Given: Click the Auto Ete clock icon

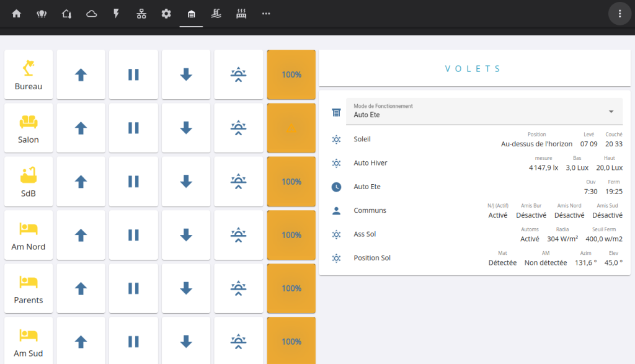Looking at the screenshot, I should coord(337,187).
